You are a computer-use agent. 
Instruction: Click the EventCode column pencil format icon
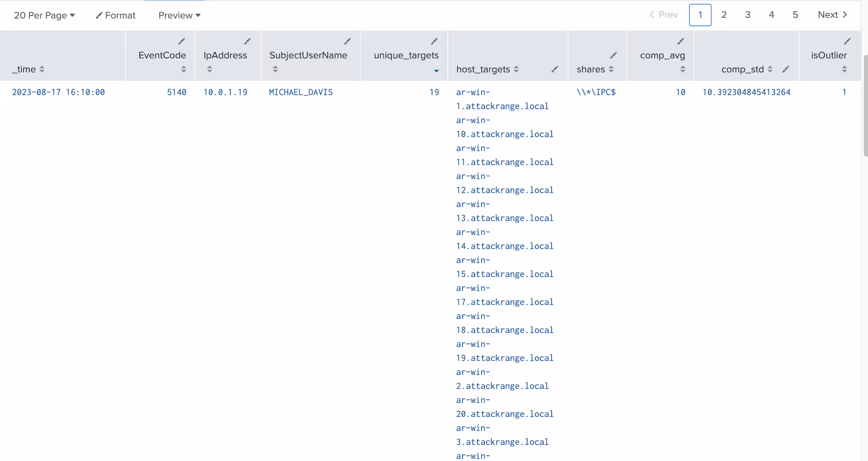(x=181, y=41)
